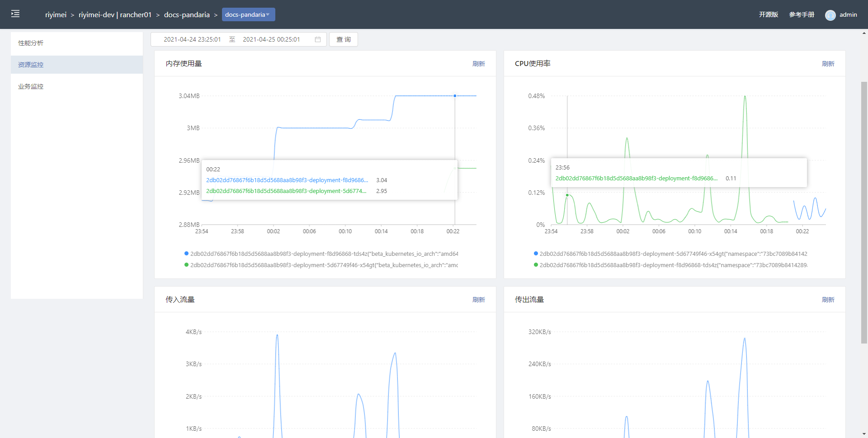
Task: Toggle green 5d67749f46-x54gt legend in memory chart
Action: [321, 265]
